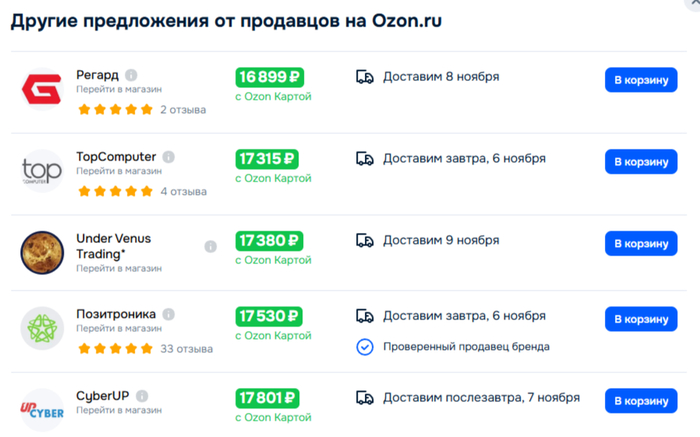Add CyberUP offer to cart
The width and height of the screenshot is (700, 437).
click(x=640, y=401)
